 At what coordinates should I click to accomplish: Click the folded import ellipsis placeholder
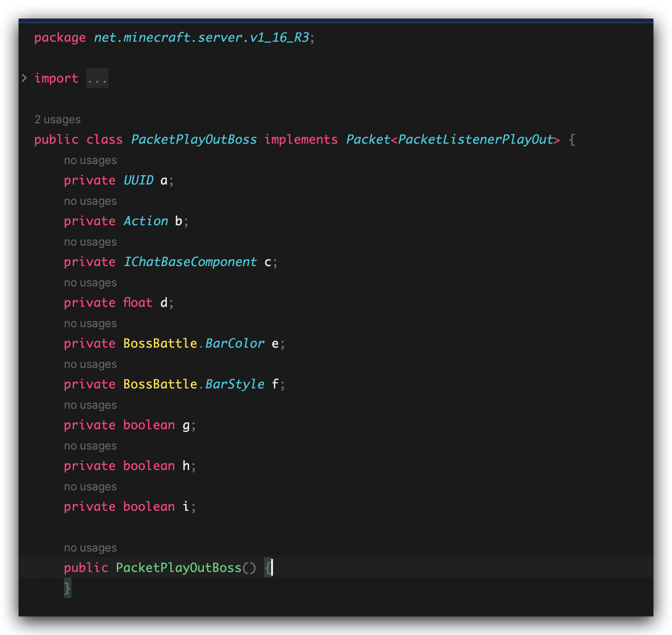click(97, 78)
